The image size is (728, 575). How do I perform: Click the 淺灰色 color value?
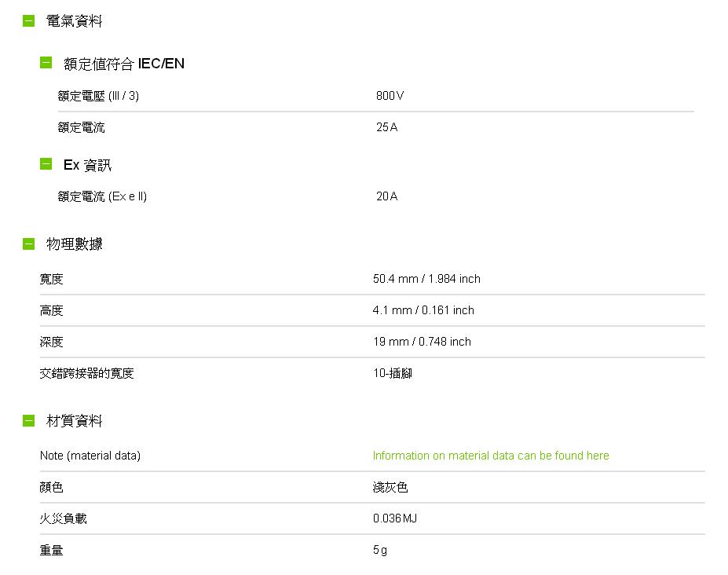(390, 488)
